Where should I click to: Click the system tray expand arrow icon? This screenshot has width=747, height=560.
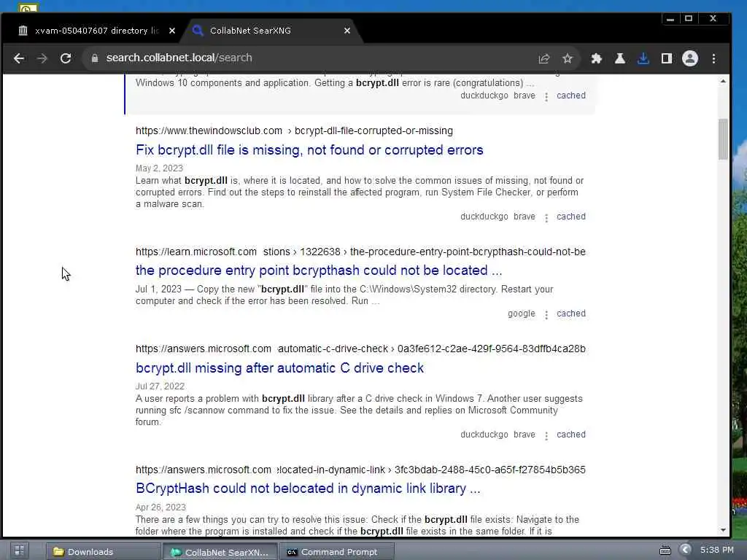[685, 550]
